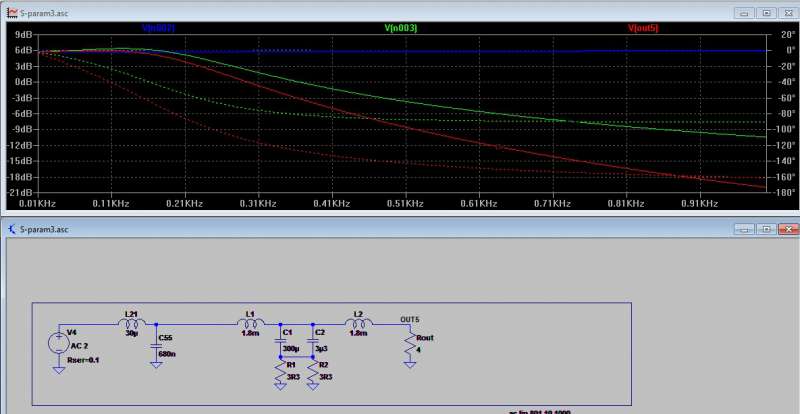The width and height of the screenshot is (800, 414).
Task: Click the ground symbol below R1
Action: pyautogui.click(x=280, y=387)
